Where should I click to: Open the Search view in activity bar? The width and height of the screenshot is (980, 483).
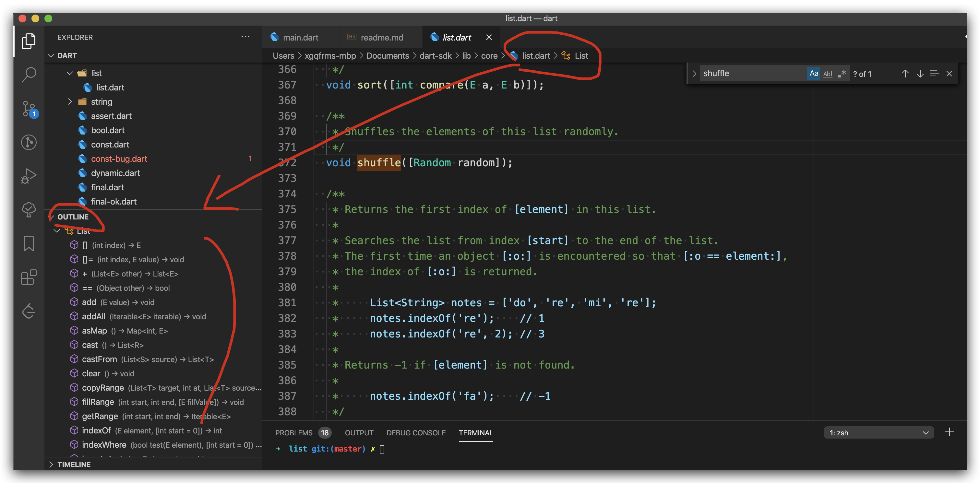tap(29, 74)
